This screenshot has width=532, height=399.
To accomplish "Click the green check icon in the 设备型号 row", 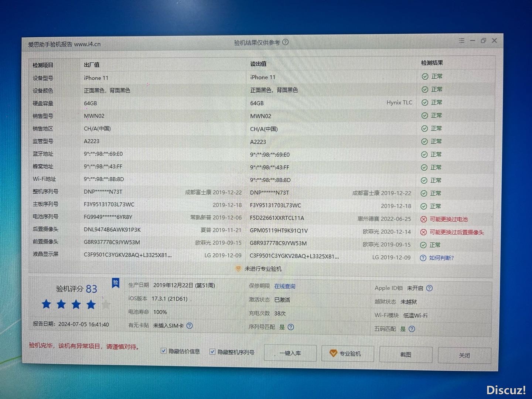I will [x=425, y=76].
